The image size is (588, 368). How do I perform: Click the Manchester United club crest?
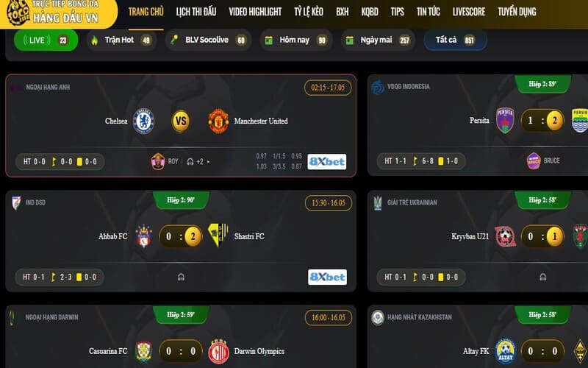coord(218,121)
